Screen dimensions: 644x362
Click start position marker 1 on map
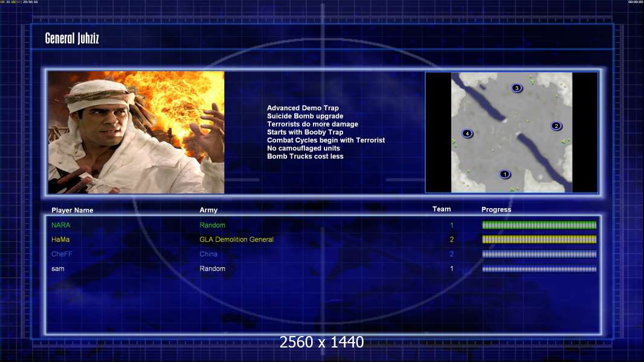pyautogui.click(x=505, y=174)
